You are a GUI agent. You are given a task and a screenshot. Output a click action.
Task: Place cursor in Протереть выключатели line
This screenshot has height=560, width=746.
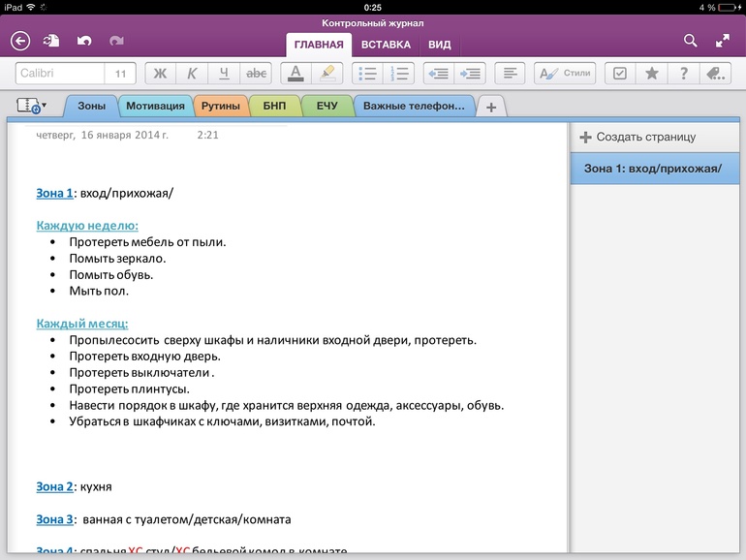coord(141,373)
